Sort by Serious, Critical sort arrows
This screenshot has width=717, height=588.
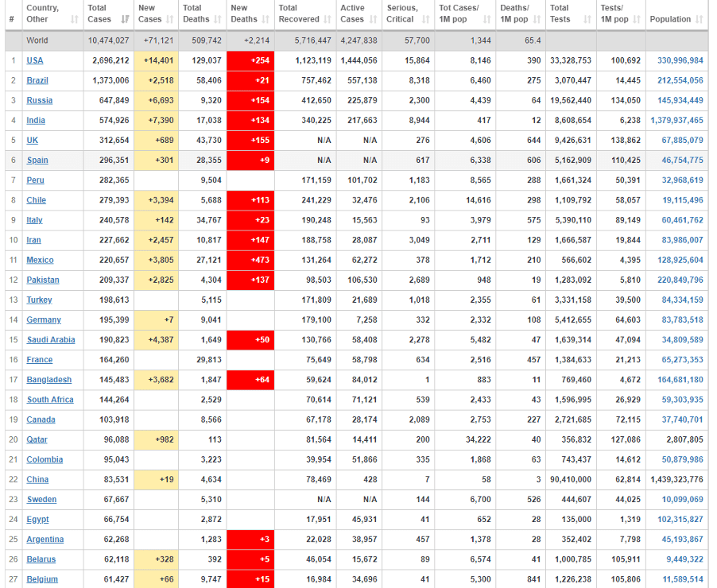click(x=426, y=20)
